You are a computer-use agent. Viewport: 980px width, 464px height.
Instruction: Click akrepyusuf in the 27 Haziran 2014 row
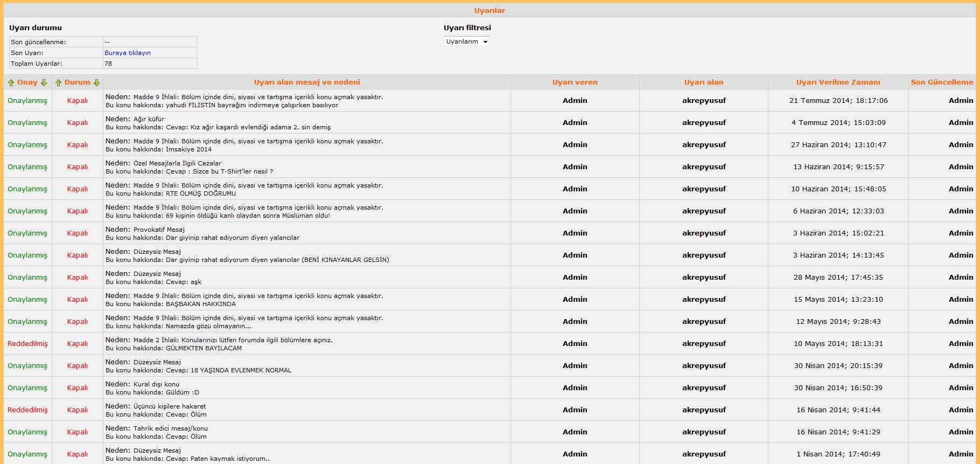pyautogui.click(x=704, y=145)
